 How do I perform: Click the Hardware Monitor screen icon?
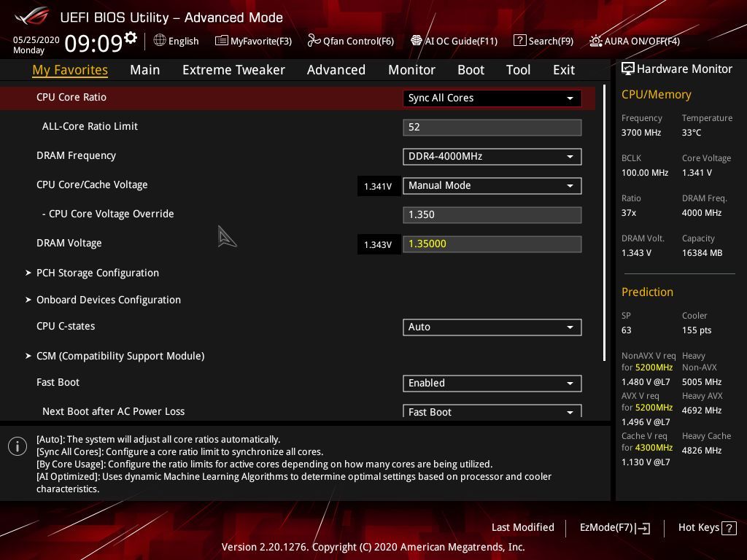[x=628, y=69]
